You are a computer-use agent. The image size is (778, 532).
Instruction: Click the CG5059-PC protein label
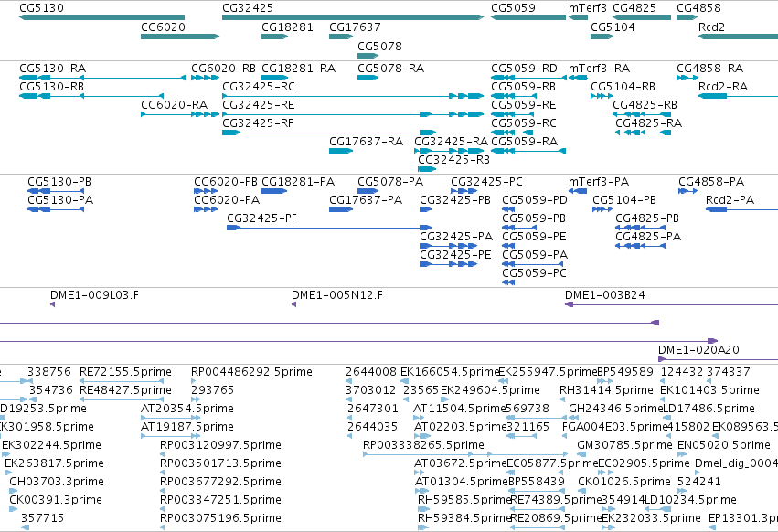coord(534,273)
